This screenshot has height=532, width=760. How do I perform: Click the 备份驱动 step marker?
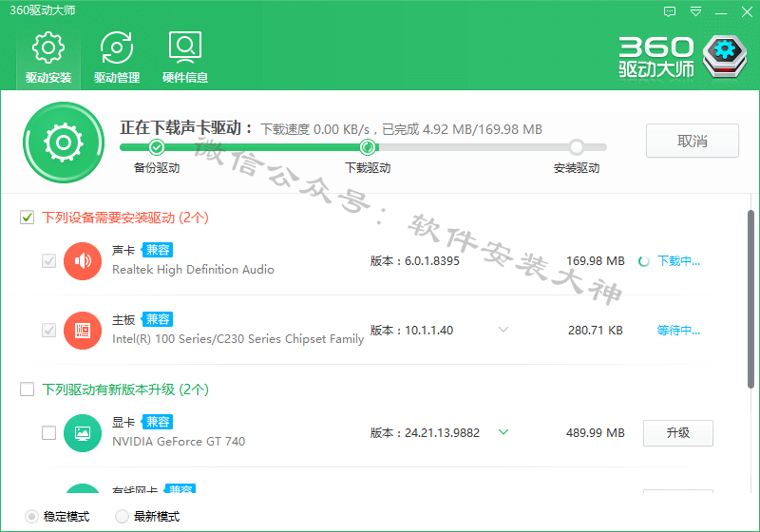pos(157,147)
